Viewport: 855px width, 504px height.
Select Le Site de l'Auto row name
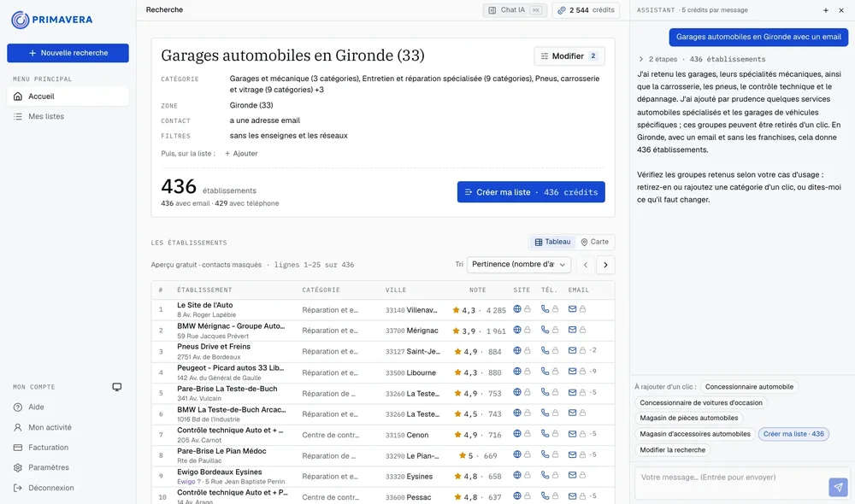pos(205,305)
